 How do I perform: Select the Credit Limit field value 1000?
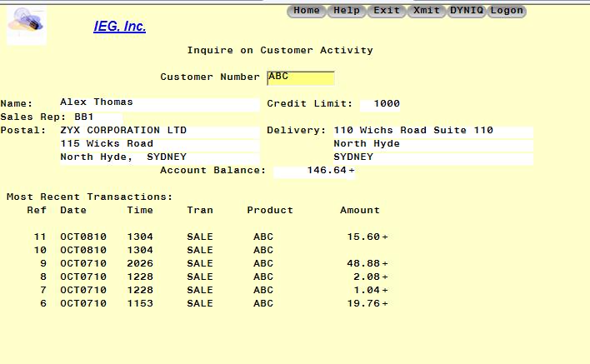[x=380, y=104]
